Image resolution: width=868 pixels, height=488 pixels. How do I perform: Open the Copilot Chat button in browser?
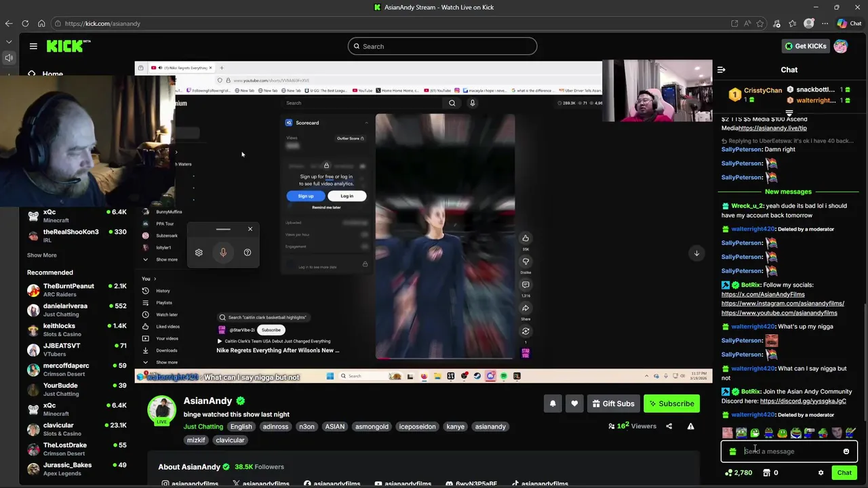click(849, 23)
